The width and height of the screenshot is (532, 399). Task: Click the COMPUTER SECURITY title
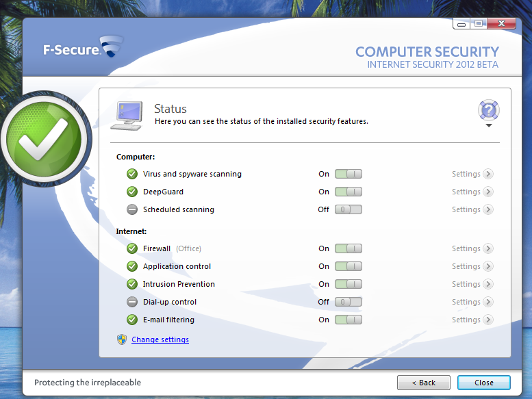click(x=427, y=52)
